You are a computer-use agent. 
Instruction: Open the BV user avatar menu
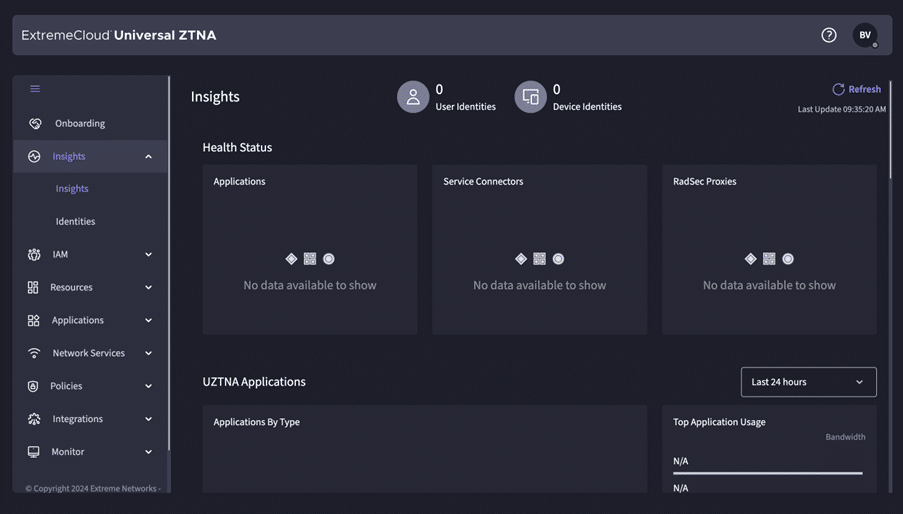click(865, 35)
